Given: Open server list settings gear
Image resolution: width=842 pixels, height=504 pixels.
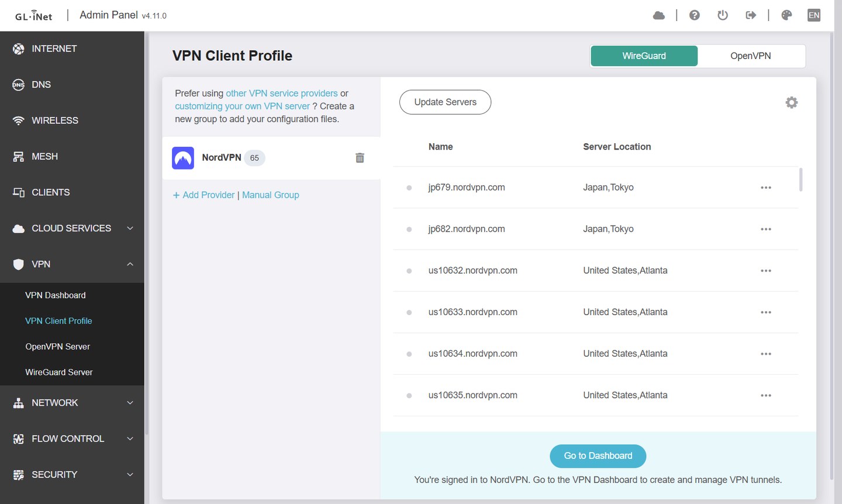Looking at the screenshot, I should pyautogui.click(x=792, y=102).
